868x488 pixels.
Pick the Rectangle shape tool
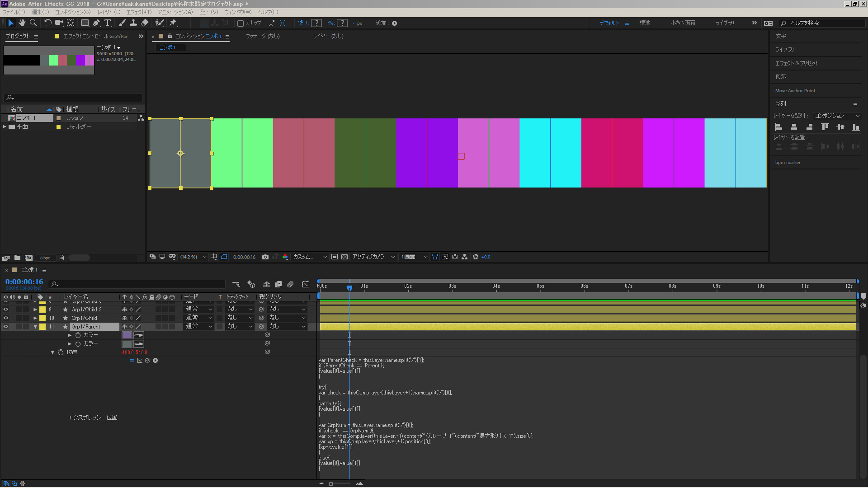pyautogui.click(x=85, y=23)
